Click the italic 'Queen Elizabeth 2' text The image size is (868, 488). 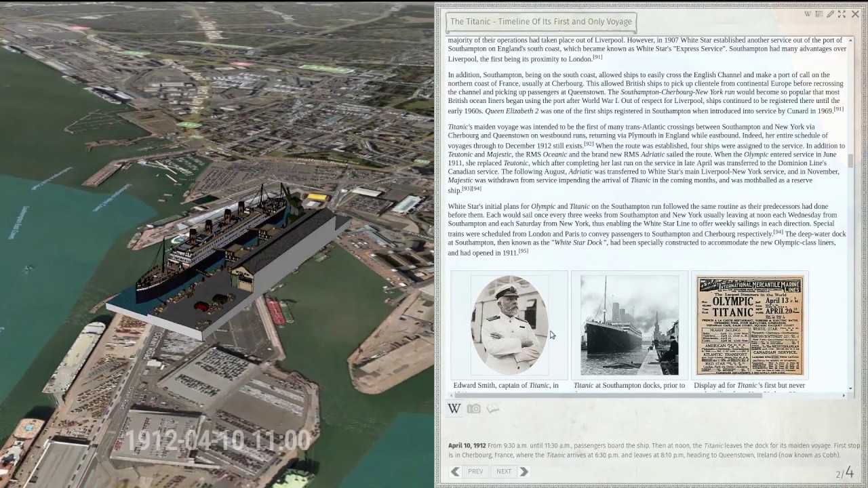pos(512,111)
